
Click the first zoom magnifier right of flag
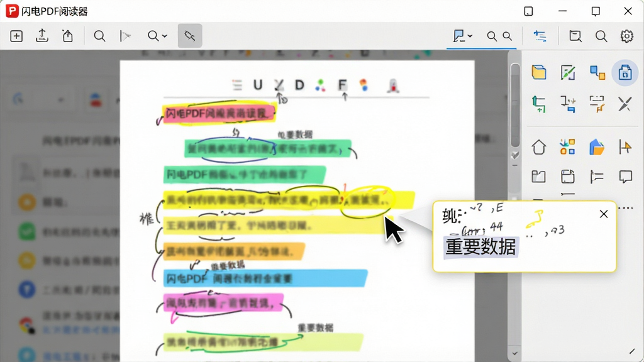point(492,36)
